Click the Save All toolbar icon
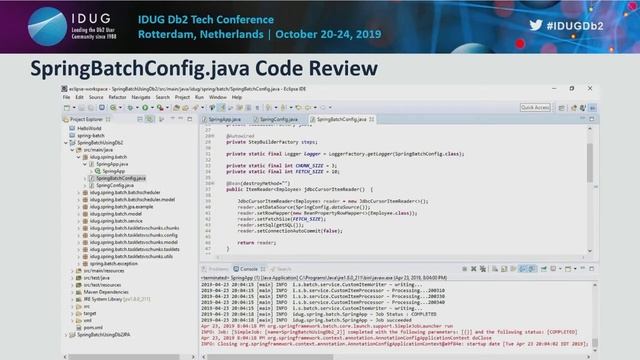The width and height of the screenshot is (640, 360). coord(91,108)
